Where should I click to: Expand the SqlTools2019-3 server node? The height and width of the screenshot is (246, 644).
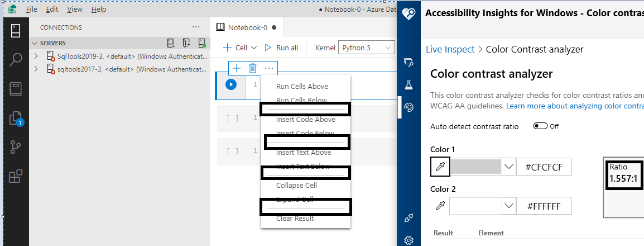pos(36,55)
